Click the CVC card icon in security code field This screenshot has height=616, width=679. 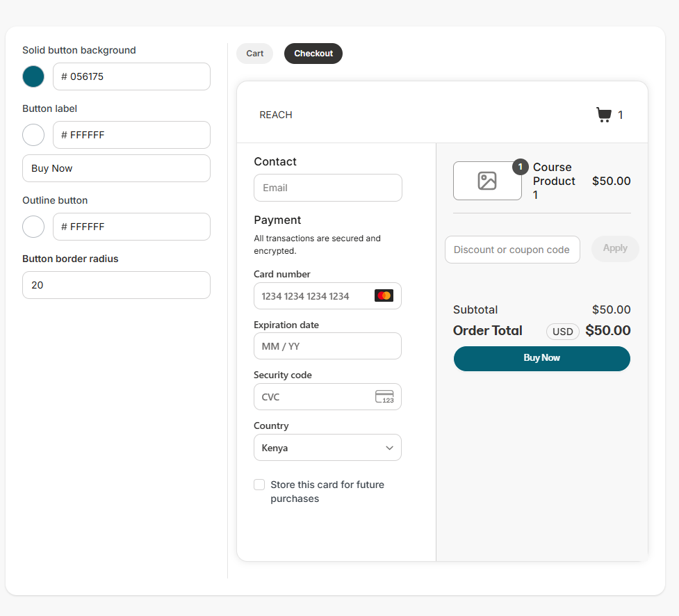coord(386,396)
